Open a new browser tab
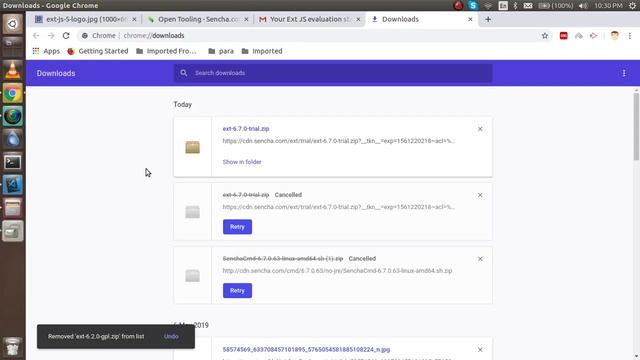 tap(488, 19)
